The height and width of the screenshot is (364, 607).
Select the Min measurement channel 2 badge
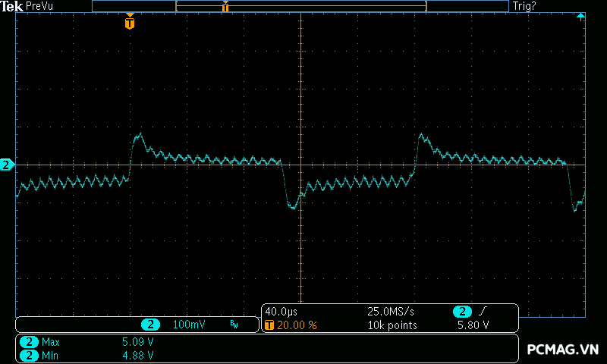28,355
